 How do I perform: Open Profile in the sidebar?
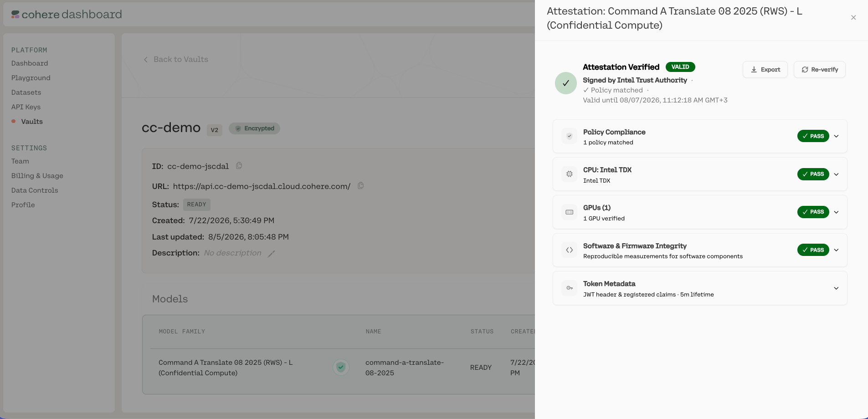pos(23,205)
